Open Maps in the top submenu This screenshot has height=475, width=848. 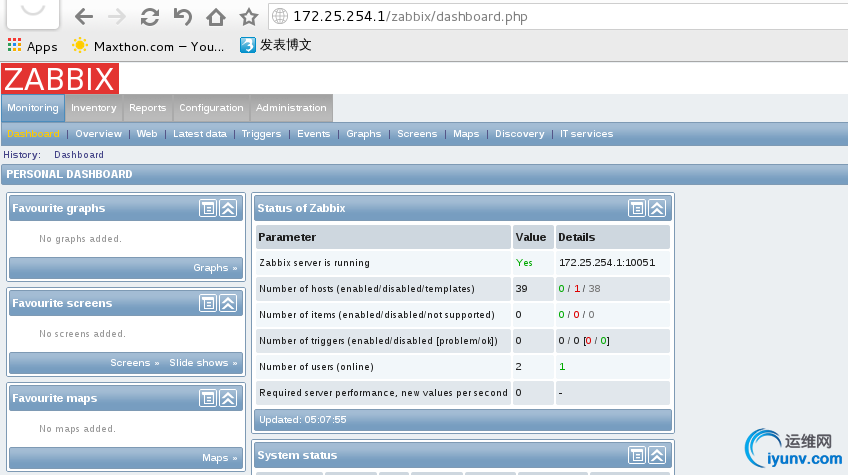click(x=466, y=134)
